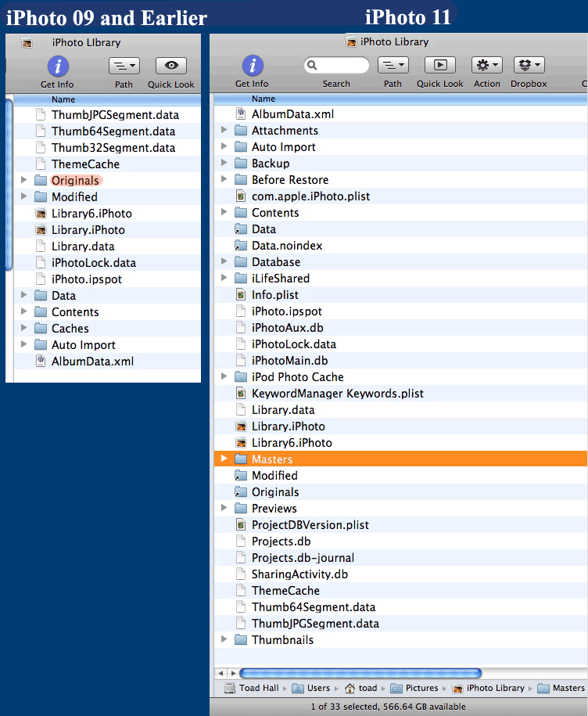Select the Before Restore folder icon
The height and width of the screenshot is (716, 588).
click(x=241, y=179)
